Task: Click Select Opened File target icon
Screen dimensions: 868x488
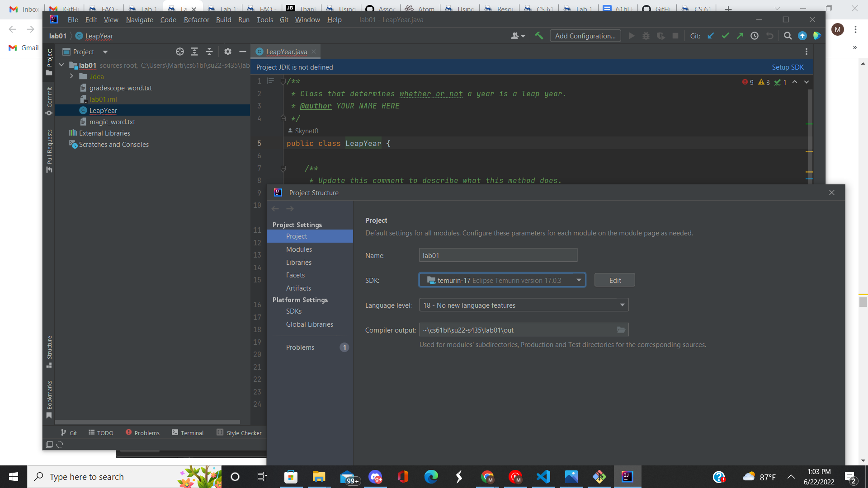Action: pos(180,52)
